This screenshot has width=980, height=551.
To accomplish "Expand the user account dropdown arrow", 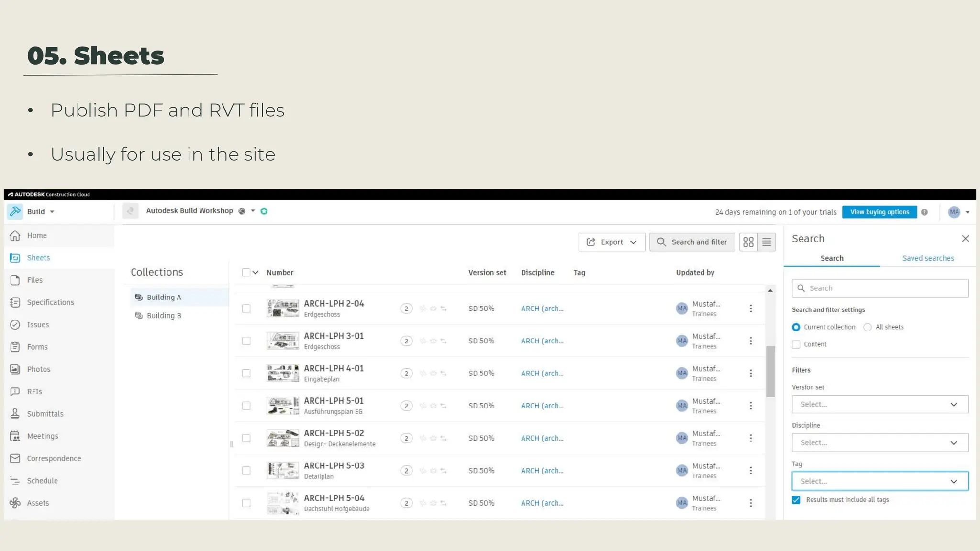I will (x=968, y=212).
